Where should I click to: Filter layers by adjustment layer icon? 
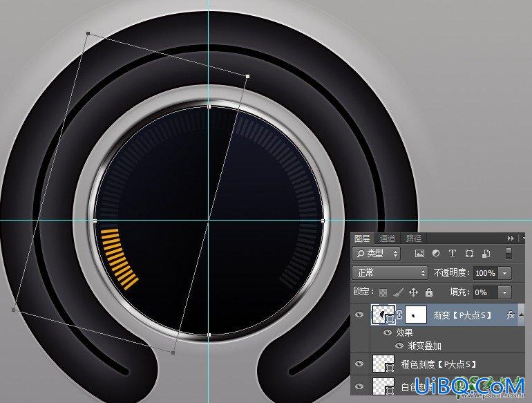(436, 253)
